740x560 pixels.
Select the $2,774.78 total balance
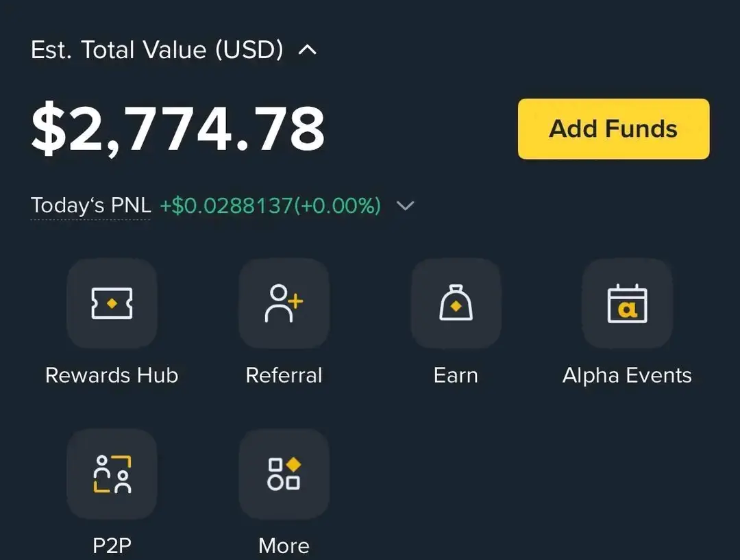tap(178, 129)
